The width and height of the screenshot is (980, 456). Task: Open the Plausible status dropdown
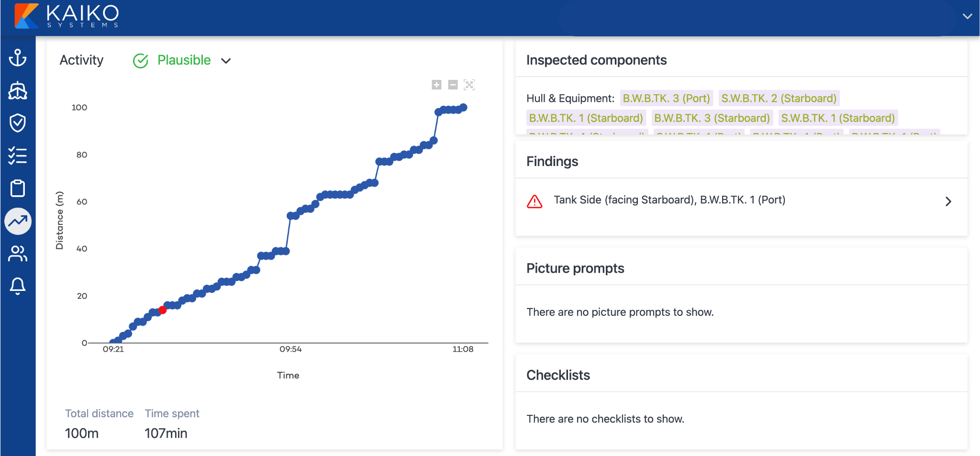pos(226,61)
